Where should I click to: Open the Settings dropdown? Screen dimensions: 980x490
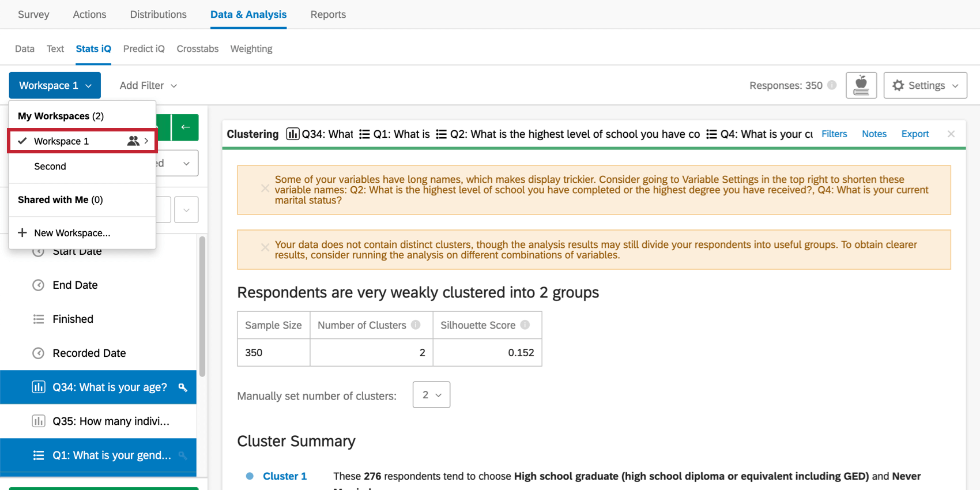tap(925, 85)
